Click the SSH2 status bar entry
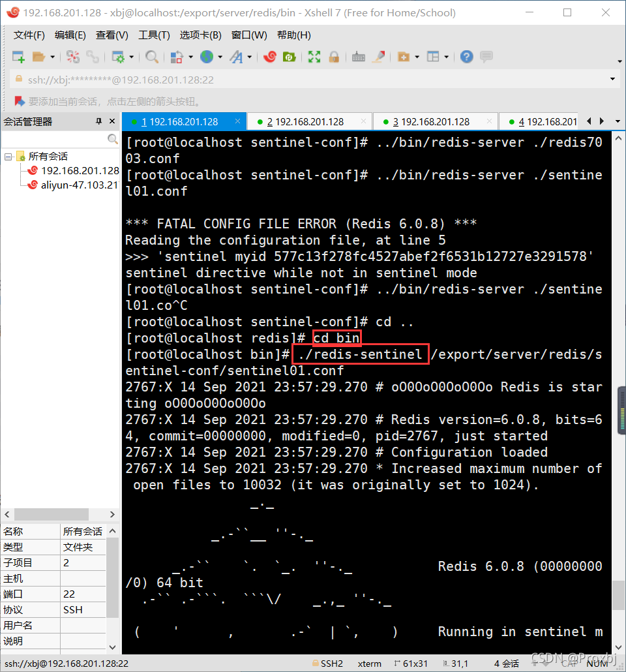Viewport: 626px width, 672px height. pos(328,664)
